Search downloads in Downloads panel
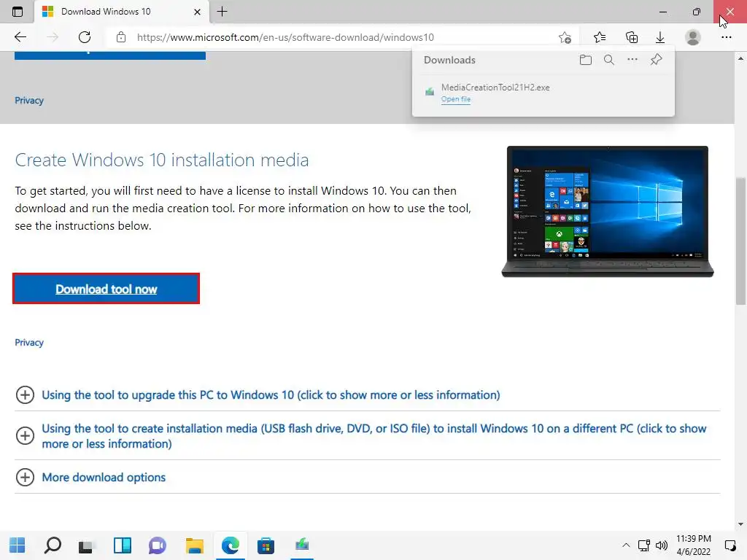The image size is (747, 560). [609, 60]
